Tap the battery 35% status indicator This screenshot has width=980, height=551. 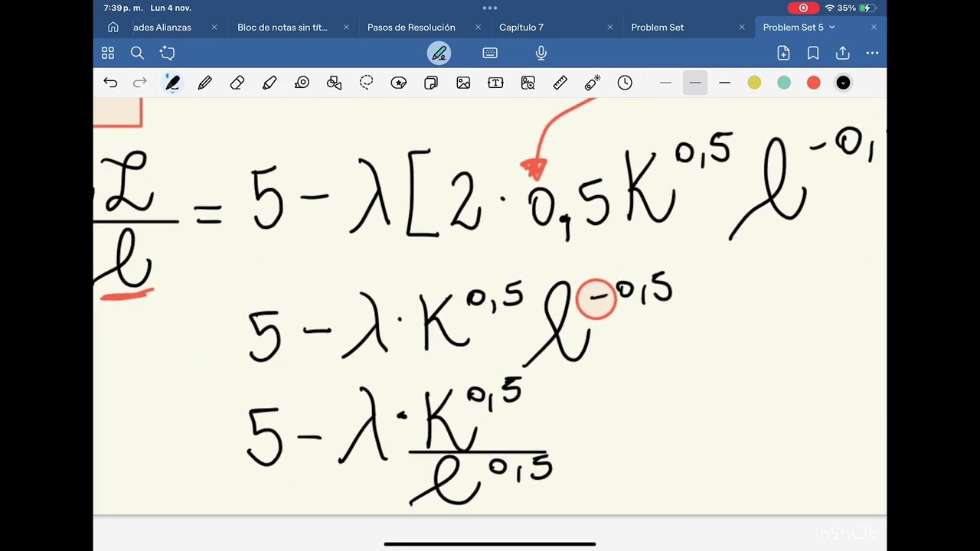[x=857, y=8]
